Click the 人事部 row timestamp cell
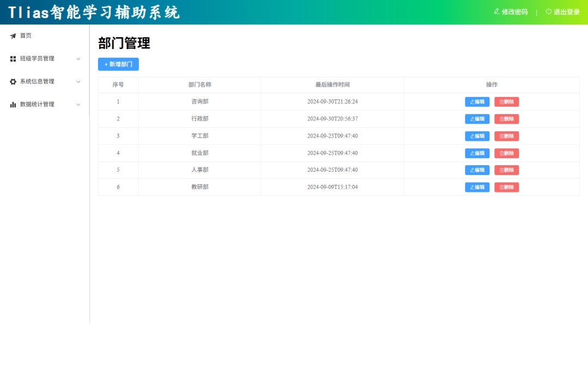Viewport: 588px width, 368px height. coord(333,170)
